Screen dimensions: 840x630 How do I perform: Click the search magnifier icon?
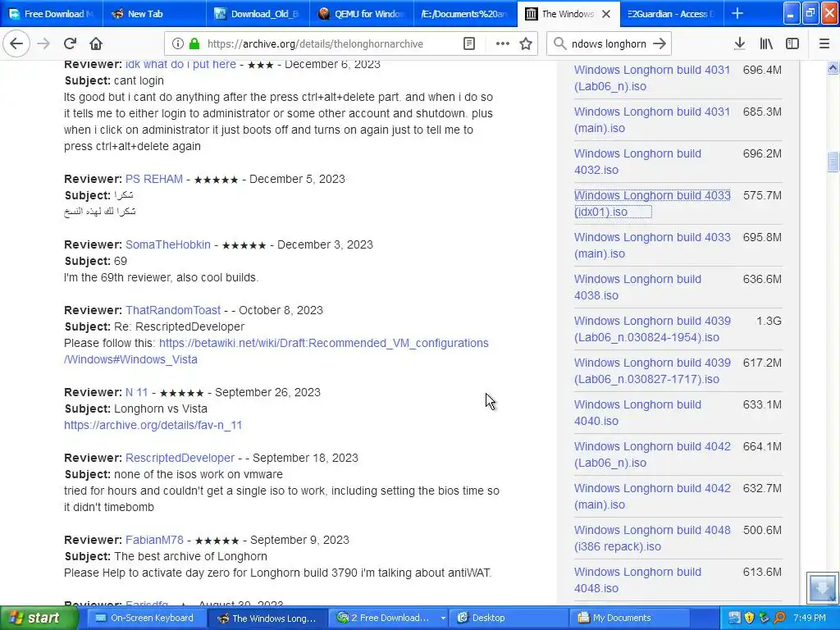tap(559, 44)
